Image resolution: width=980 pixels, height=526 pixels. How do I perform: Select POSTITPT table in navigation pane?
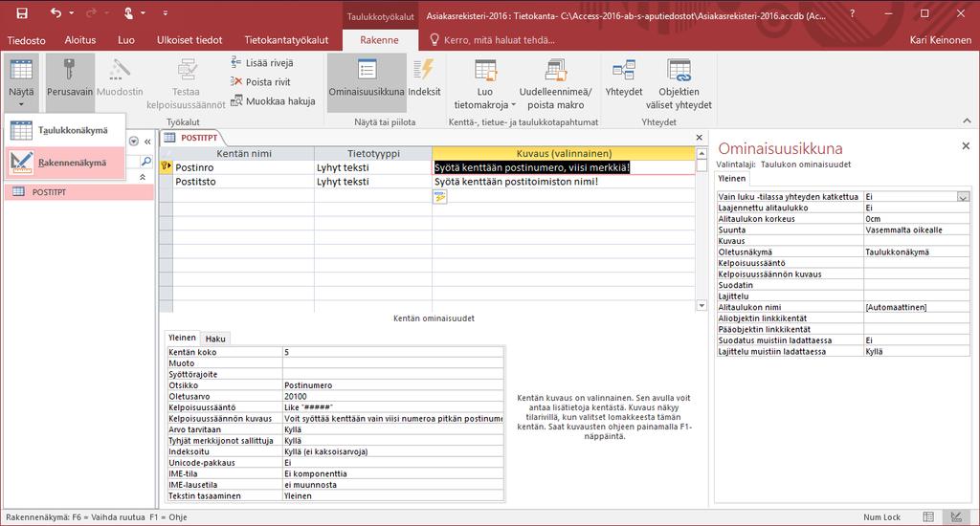78,192
